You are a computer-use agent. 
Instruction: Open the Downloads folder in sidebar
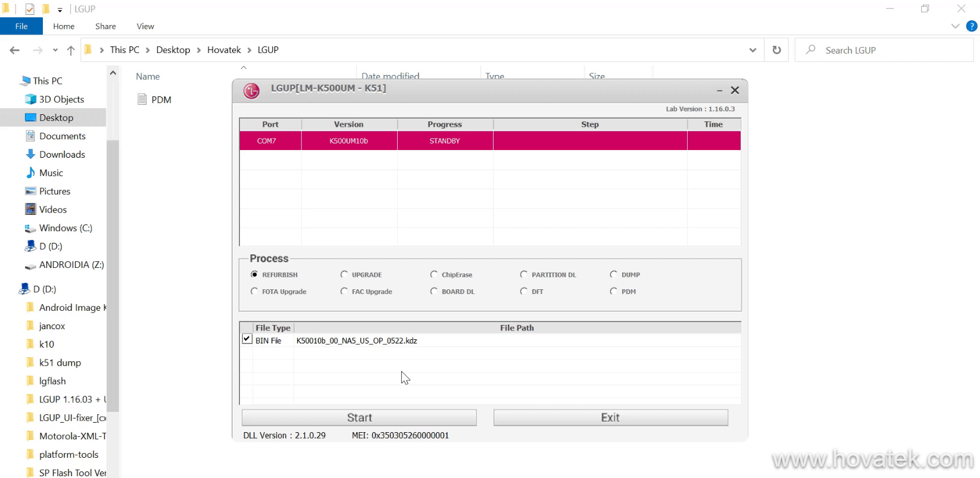coord(62,154)
